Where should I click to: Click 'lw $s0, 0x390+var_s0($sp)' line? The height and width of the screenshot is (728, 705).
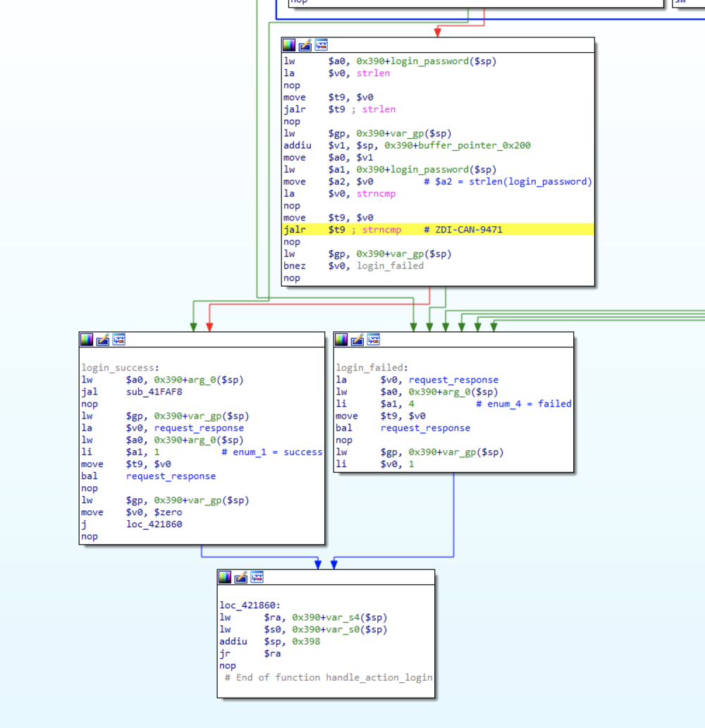click(x=303, y=629)
